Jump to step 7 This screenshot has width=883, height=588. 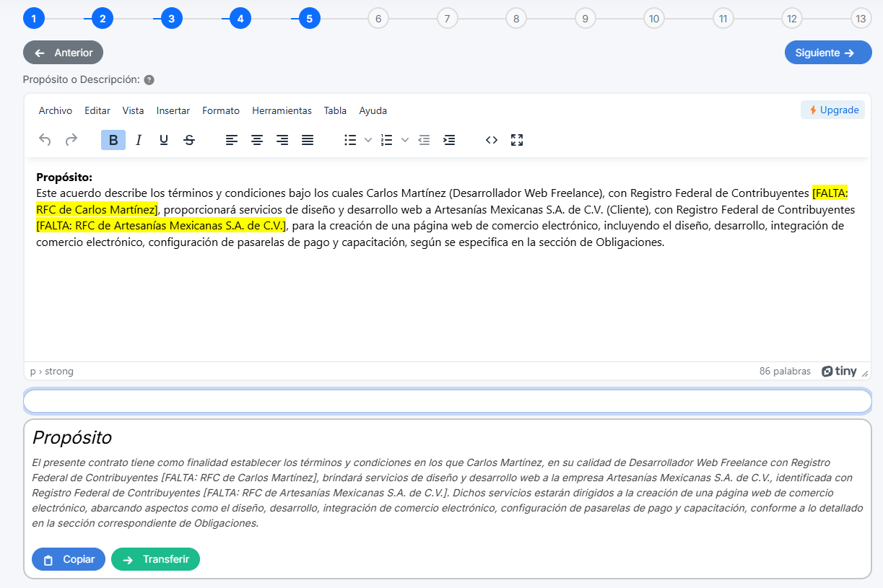(x=447, y=18)
